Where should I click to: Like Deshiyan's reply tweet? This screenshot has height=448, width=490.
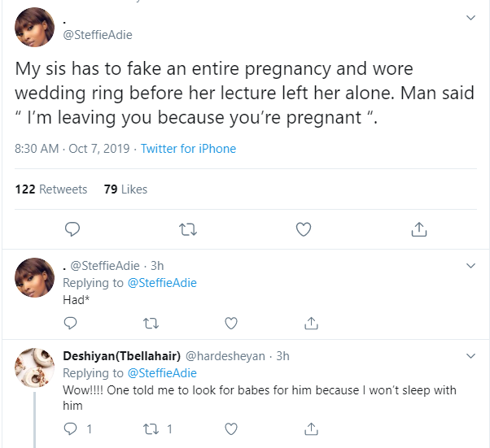230,428
